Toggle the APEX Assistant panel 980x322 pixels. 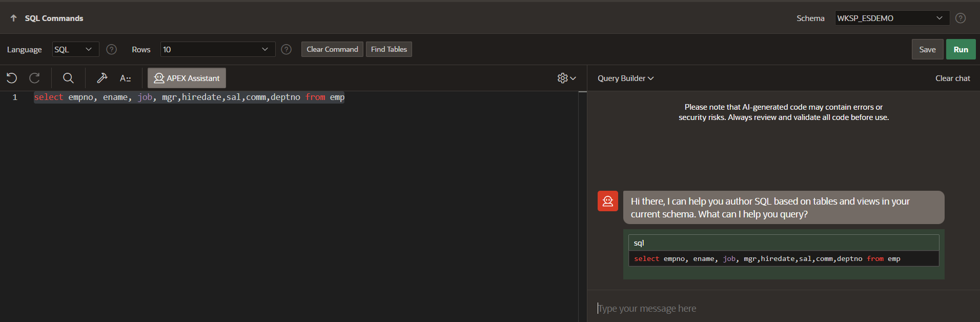(x=187, y=78)
